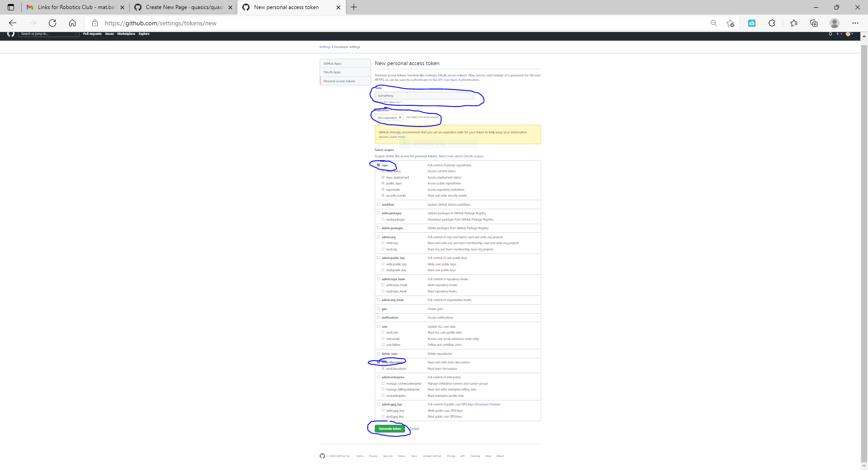
Task: Toggle the admin:enterprise scope checkbox
Action: coord(378,377)
